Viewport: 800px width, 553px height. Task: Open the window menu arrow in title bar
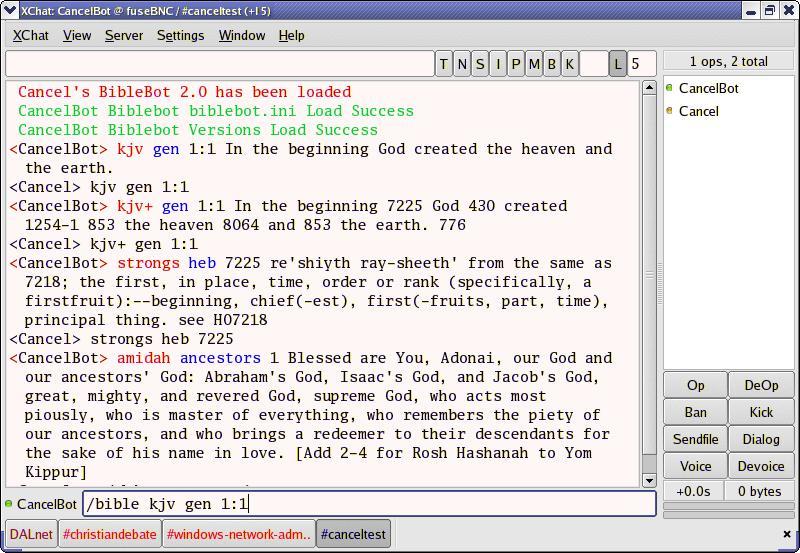tap(9, 10)
